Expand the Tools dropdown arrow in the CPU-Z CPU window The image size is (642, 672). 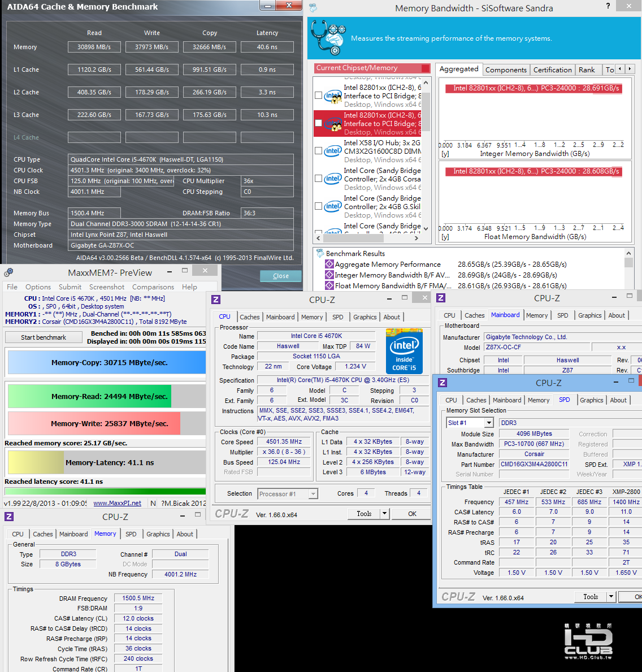pyautogui.click(x=384, y=513)
